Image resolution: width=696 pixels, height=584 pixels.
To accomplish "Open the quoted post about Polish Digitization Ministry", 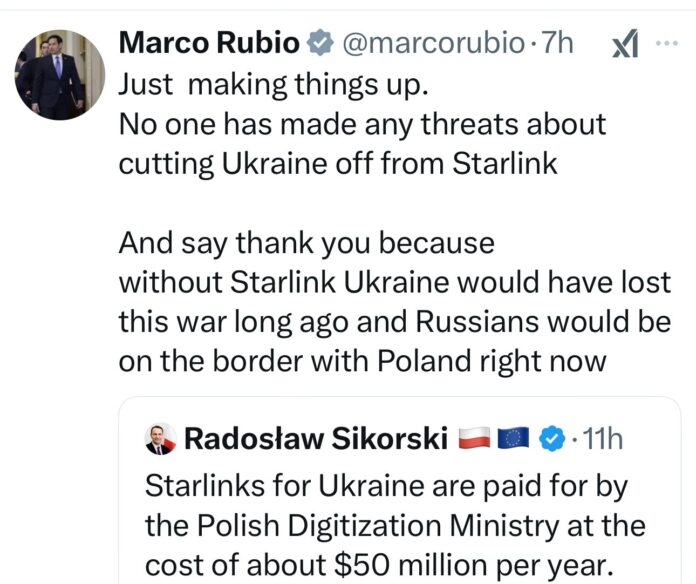I will click(x=396, y=524).
